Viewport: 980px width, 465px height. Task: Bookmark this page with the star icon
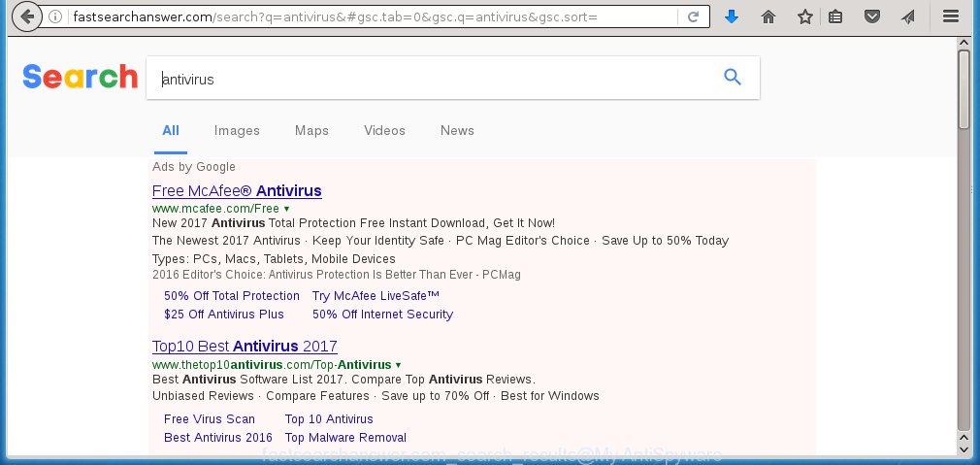pyautogui.click(x=805, y=17)
